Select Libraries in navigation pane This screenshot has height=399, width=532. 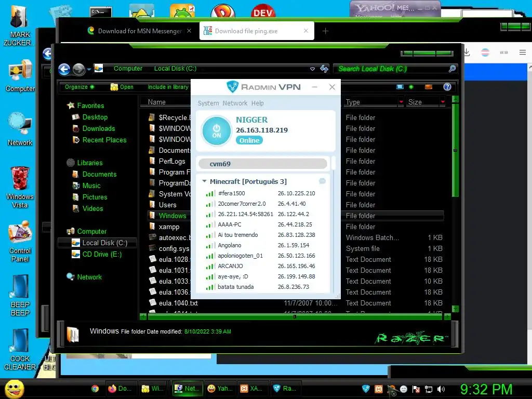(x=89, y=163)
